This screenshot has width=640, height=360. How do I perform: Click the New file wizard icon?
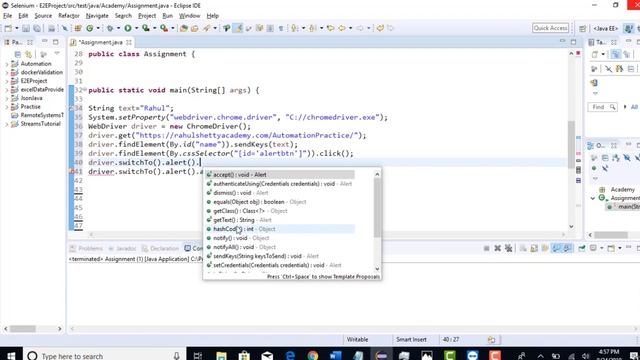8,28
